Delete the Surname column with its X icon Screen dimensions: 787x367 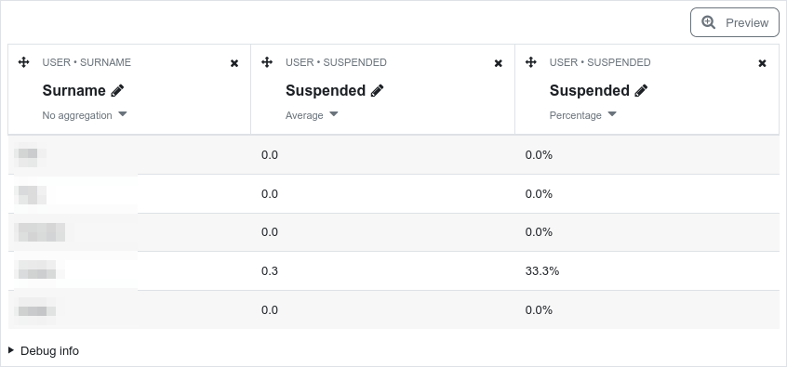[234, 63]
